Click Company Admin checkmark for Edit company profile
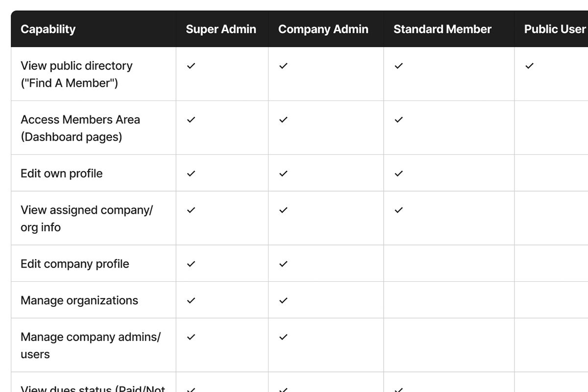Viewport: 588px width, 392px height. pos(283,264)
